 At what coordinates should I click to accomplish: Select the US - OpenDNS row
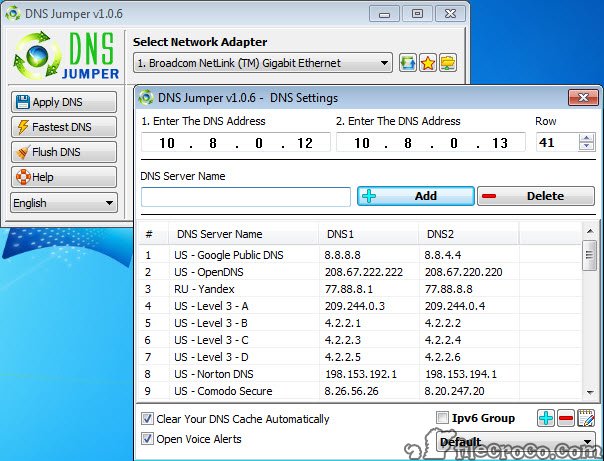click(360, 272)
